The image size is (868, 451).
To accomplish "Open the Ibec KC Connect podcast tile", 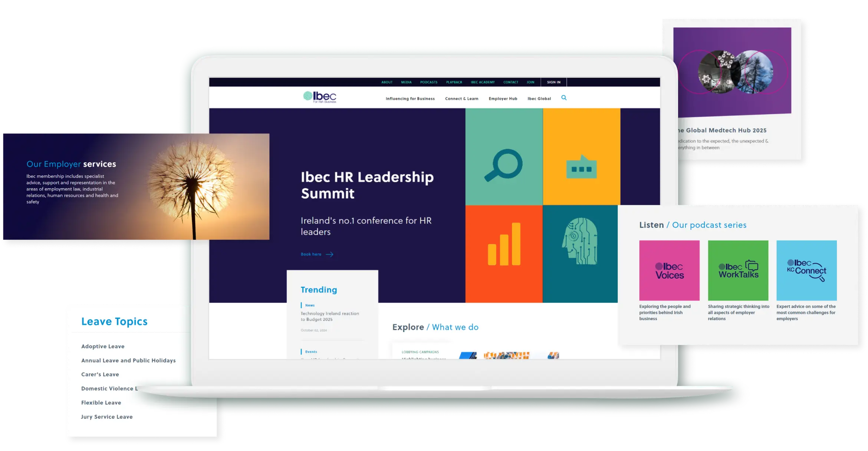I will pos(806,270).
